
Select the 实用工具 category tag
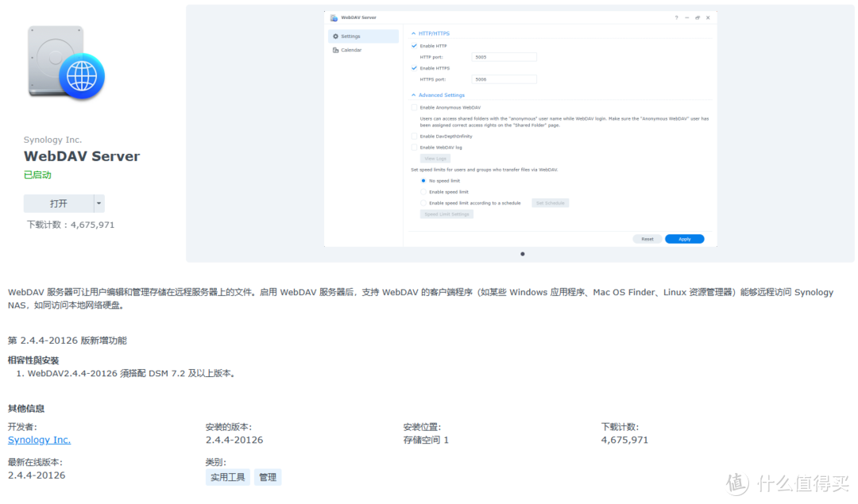tap(228, 477)
